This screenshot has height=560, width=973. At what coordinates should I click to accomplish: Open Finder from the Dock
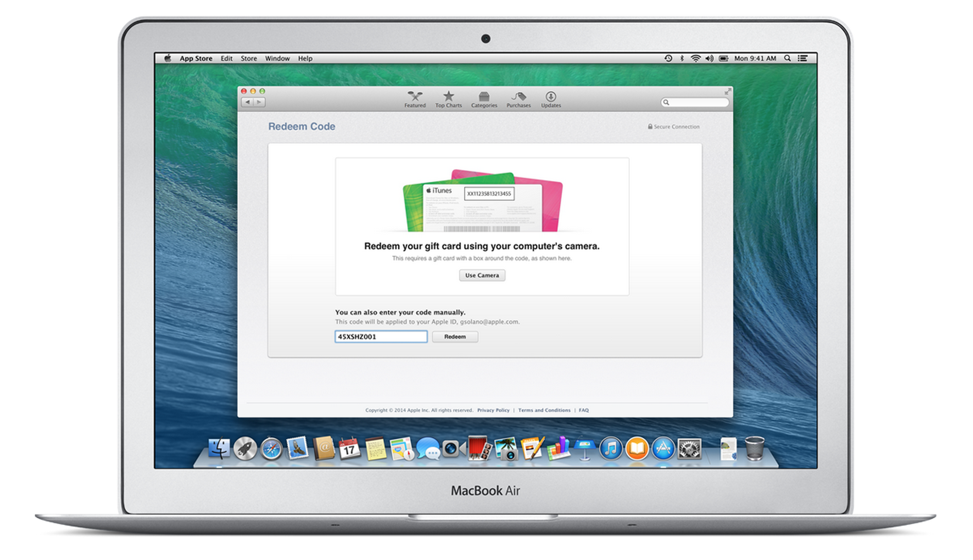click(219, 448)
